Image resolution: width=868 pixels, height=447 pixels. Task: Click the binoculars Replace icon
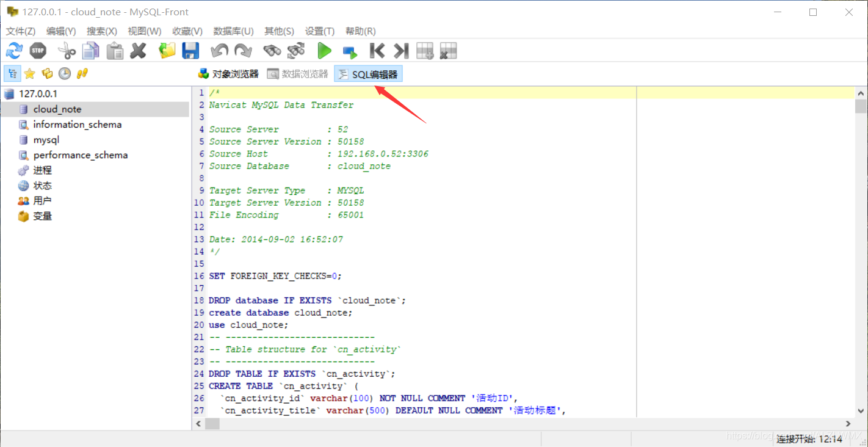[296, 51]
